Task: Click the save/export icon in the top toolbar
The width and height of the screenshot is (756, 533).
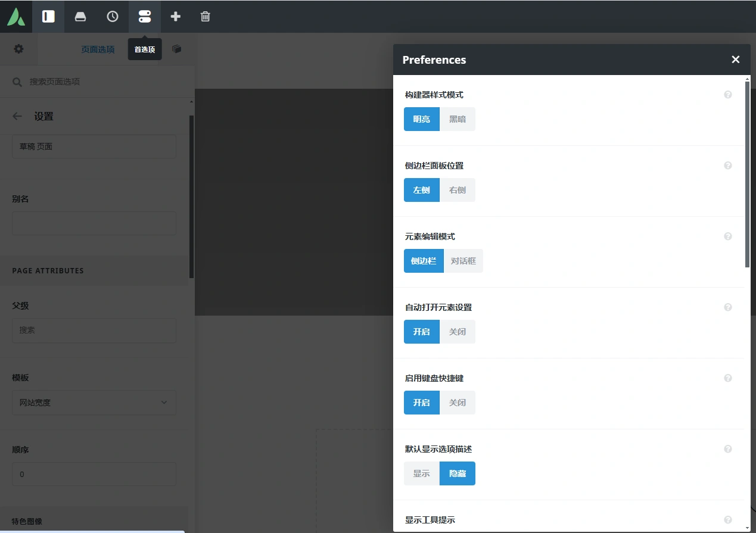Action: pyautogui.click(x=80, y=16)
